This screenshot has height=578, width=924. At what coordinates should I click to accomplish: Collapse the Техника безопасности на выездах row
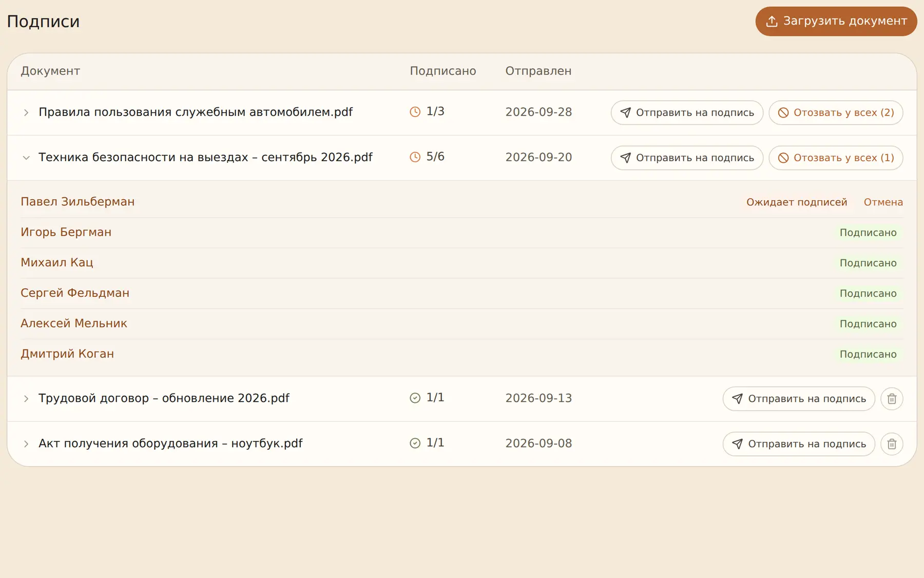tap(26, 158)
